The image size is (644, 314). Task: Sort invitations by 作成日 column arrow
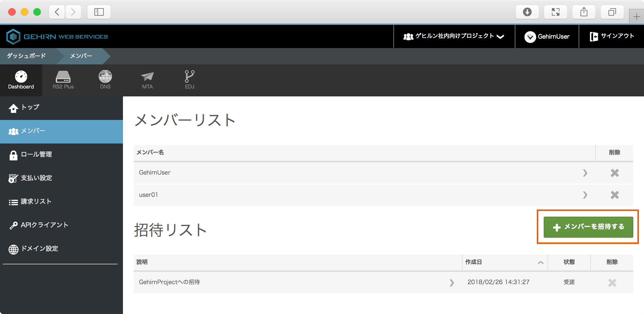(x=541, y=263)
